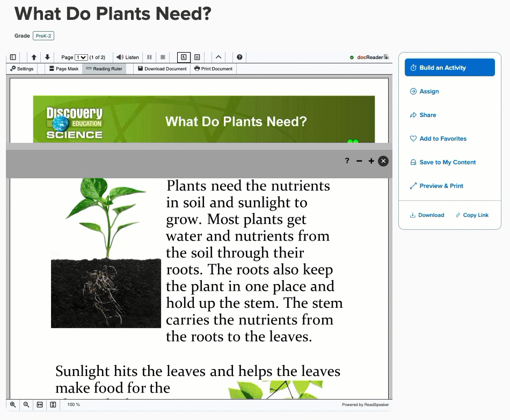Click the PreK-2 grade tag
510x420 pixels.
43,36
